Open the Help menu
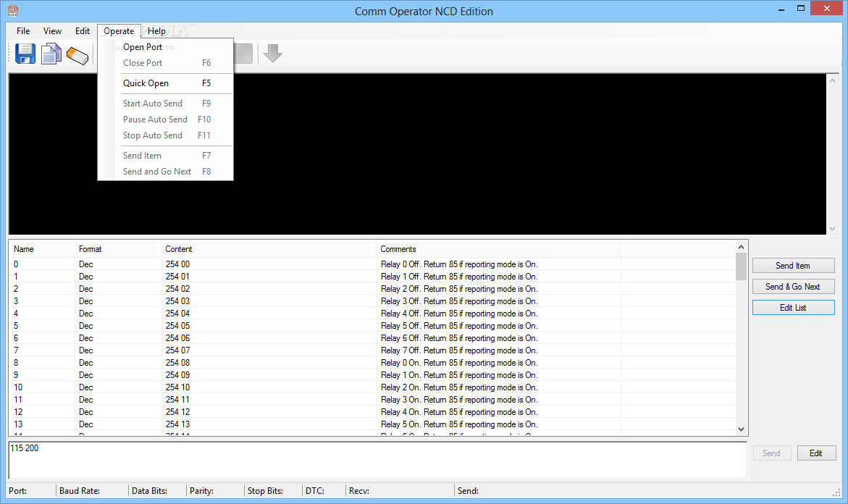 click(x=157, y=31)
